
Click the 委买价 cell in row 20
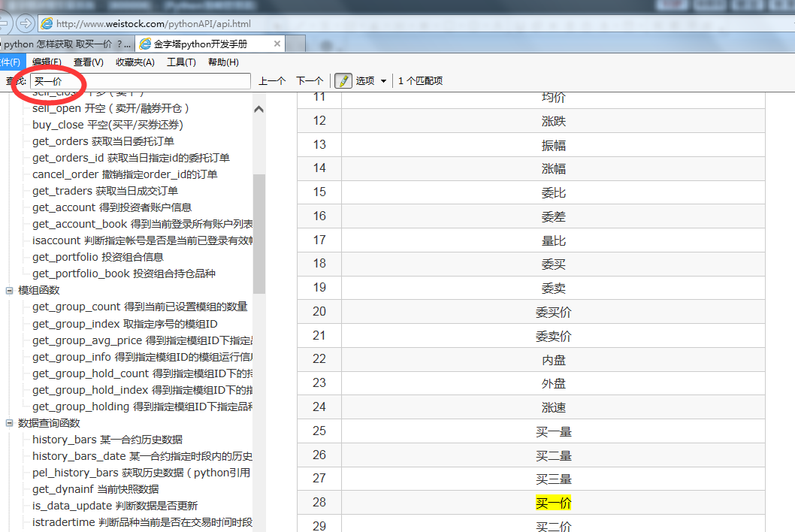[x=553, y=312]
